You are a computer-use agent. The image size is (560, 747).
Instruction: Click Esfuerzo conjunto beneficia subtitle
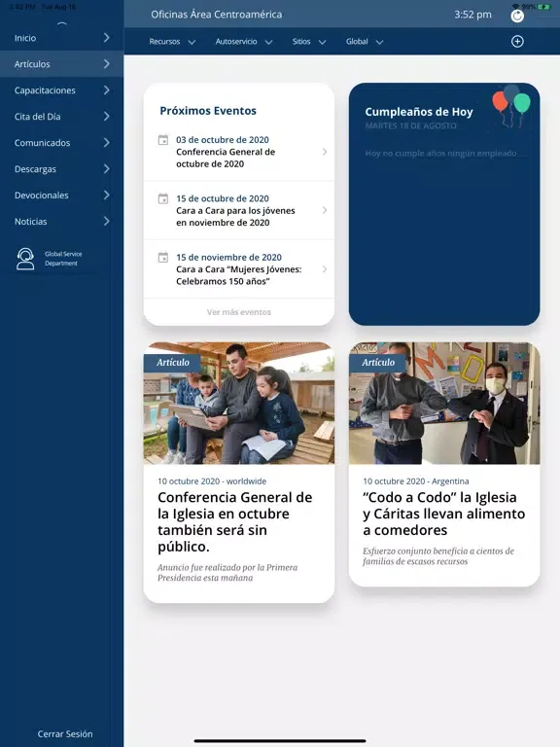(438, 556)
